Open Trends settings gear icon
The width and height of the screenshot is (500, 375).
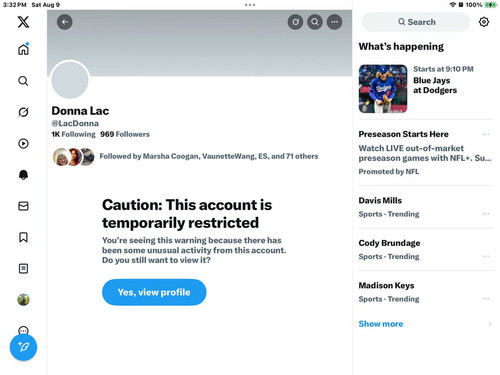click(484, 22)
